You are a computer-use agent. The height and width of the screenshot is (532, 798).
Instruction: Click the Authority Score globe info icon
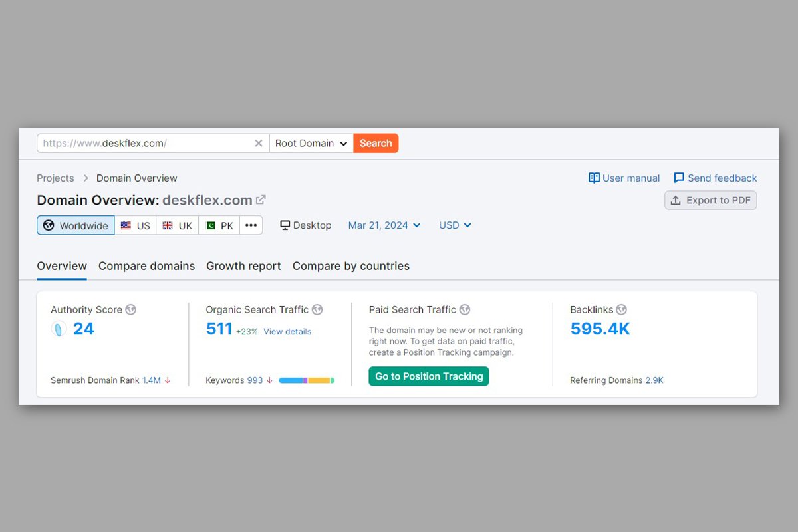tap(131, 309)
